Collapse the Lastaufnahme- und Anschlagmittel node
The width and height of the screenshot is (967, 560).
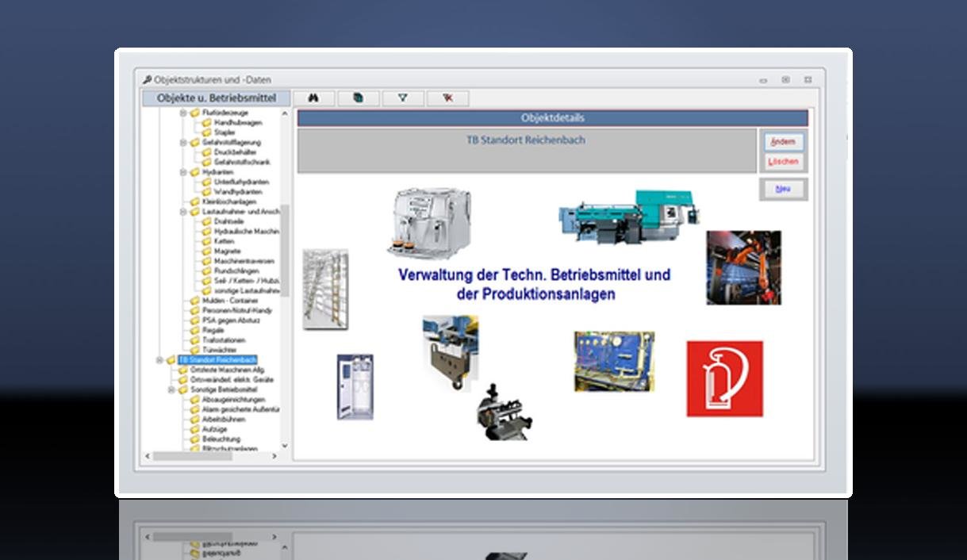183,212
